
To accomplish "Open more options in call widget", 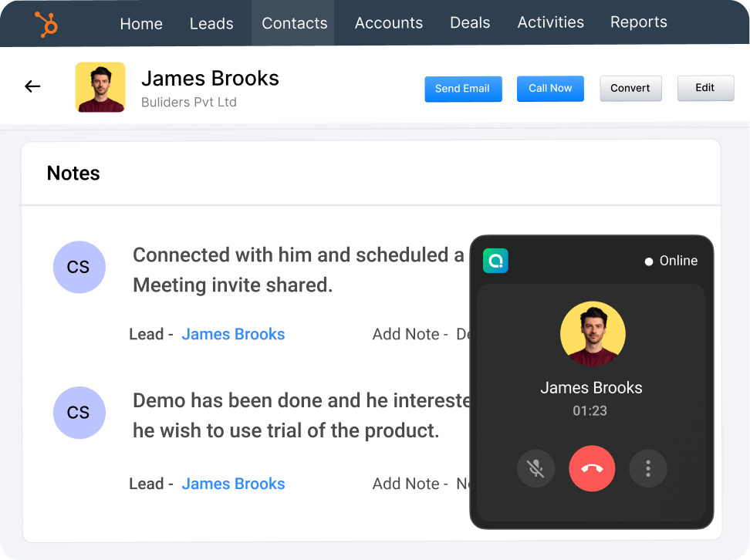I will click(648, 468).
